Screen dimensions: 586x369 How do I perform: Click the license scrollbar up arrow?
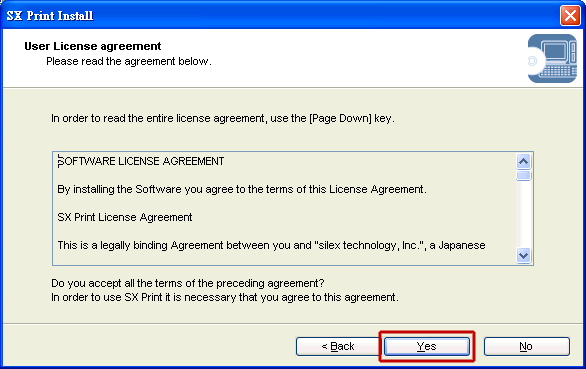pos(524,162)
